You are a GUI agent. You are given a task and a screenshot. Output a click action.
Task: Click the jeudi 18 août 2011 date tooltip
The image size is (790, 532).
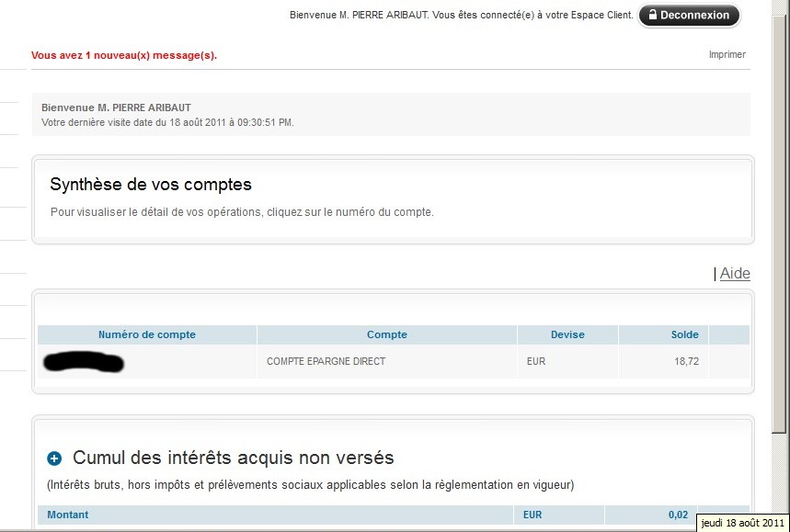click(743, 523)
